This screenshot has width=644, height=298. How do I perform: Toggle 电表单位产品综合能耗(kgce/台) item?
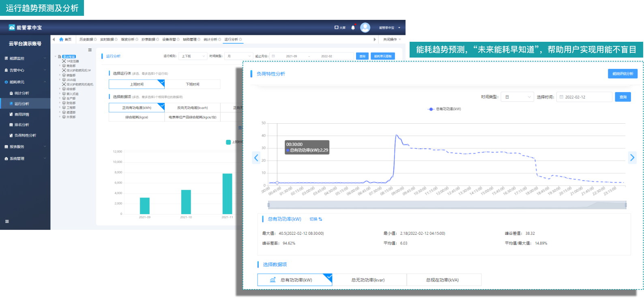(x=193, y=117)
